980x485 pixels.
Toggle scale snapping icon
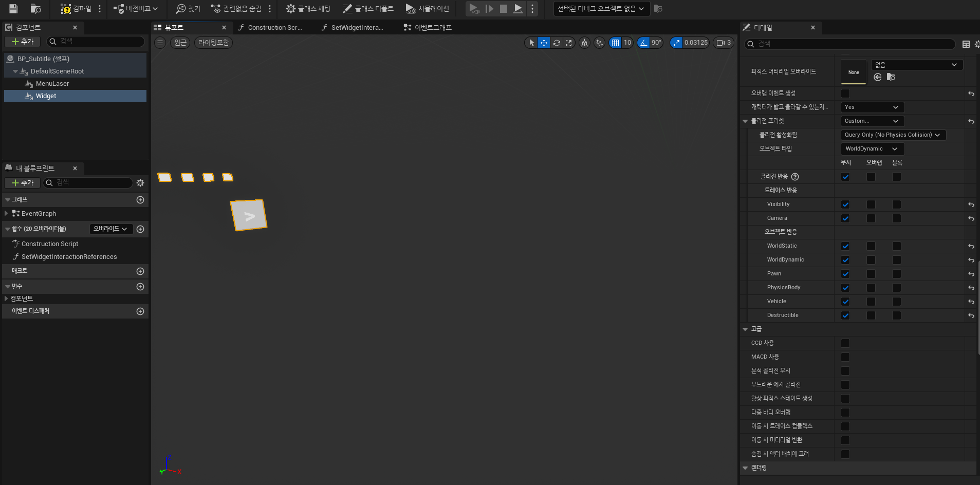click(676, 43)
